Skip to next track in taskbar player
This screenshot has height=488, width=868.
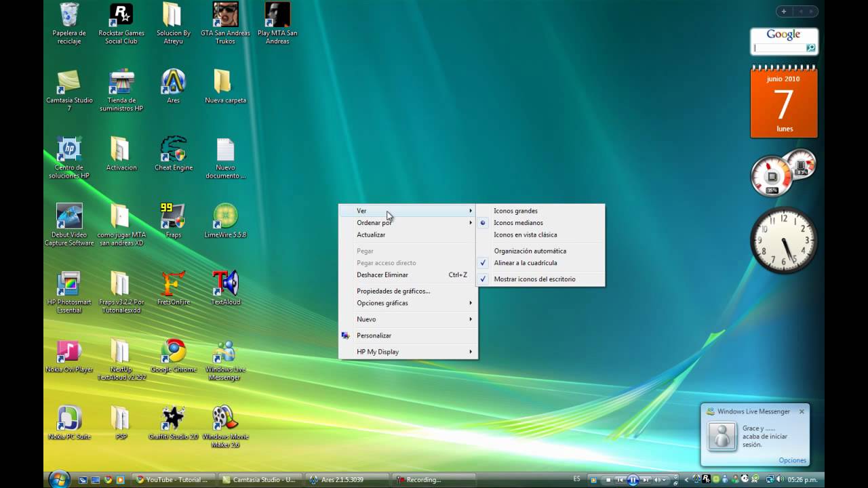[646, 480]
